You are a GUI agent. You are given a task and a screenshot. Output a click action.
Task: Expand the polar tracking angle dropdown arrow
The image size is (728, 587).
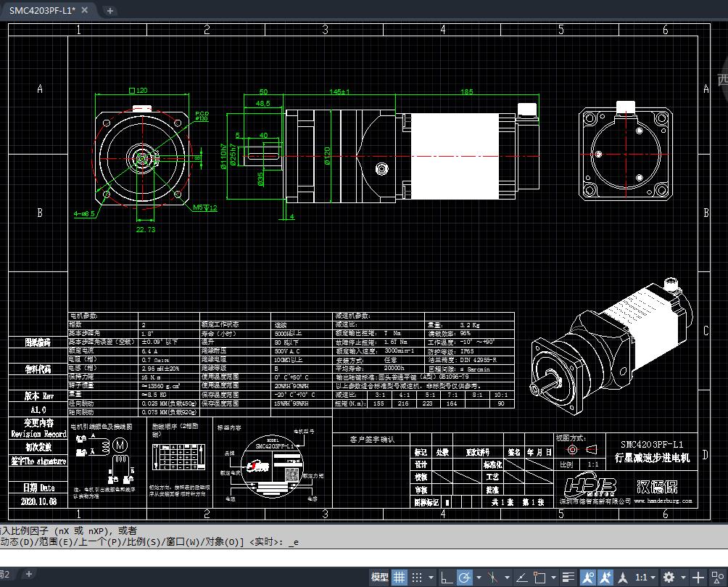click(x=477, y=578)
